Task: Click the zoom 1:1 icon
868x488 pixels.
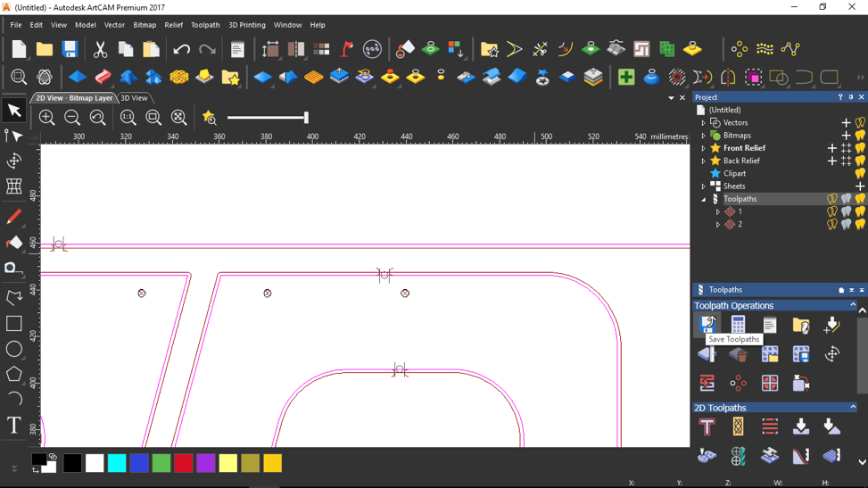Action: coord(128,118)
